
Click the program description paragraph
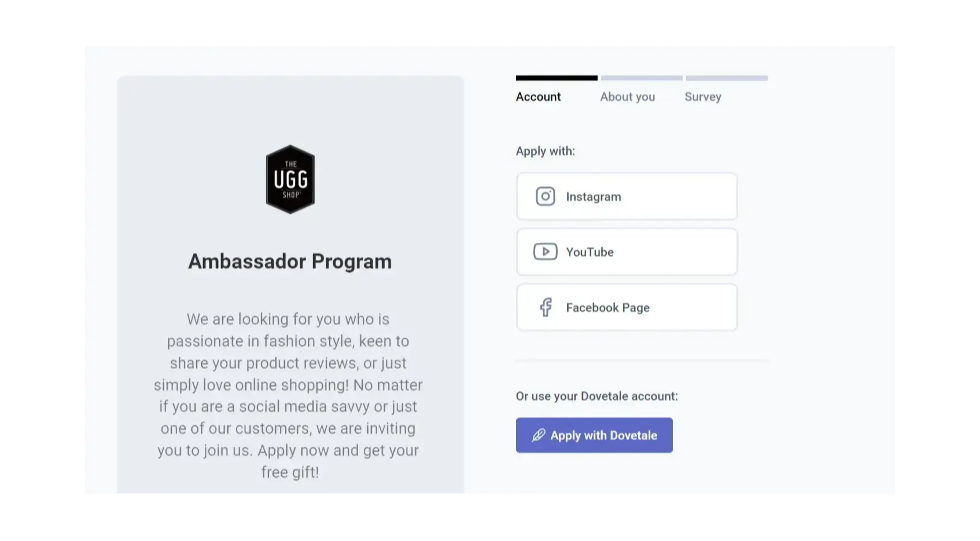288,395
